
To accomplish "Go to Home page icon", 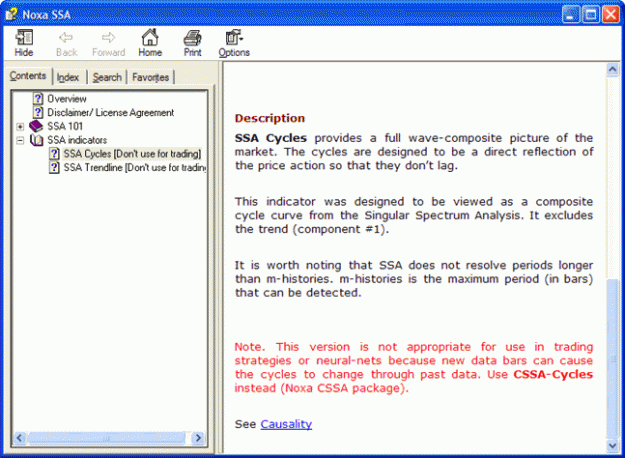I will pos(150,43).
